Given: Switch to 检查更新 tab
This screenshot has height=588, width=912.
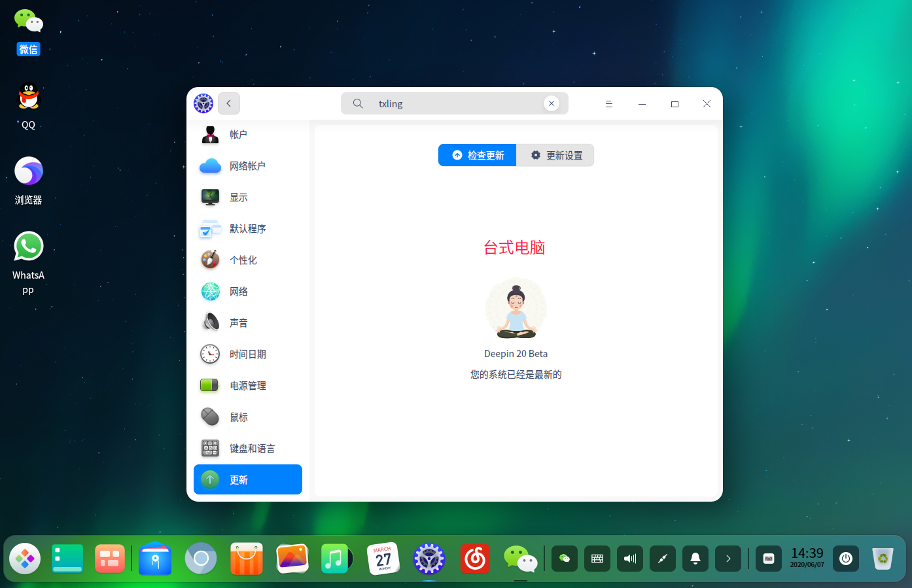Looking at the screenshot, I should click(x=478, y=155).
